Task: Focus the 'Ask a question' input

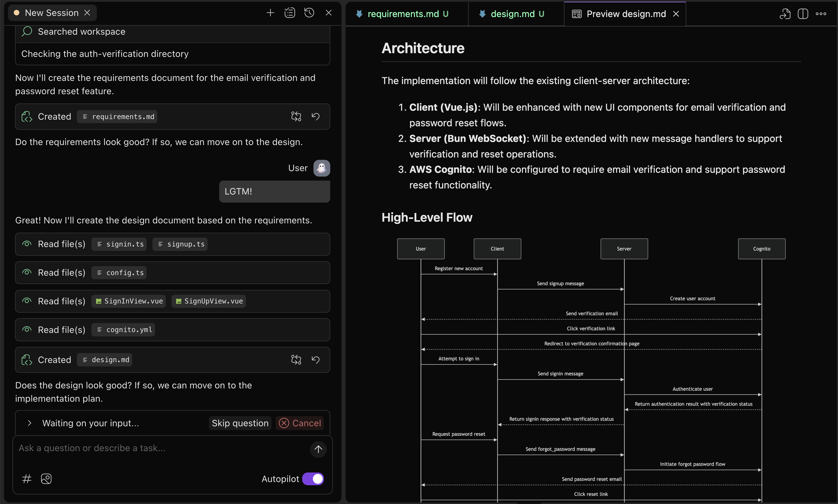Action: click(160, 448)
